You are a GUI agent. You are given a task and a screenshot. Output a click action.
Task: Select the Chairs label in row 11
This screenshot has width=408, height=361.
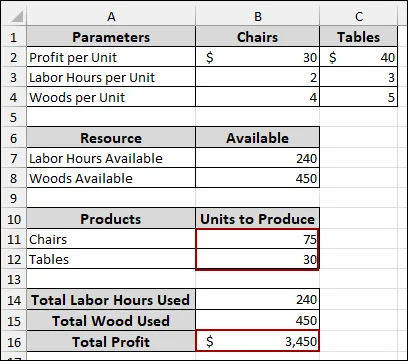111,239
